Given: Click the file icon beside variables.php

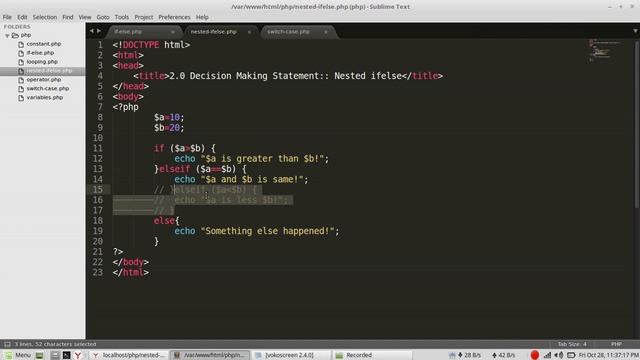Looking at the screenshot, I should 21,98.
